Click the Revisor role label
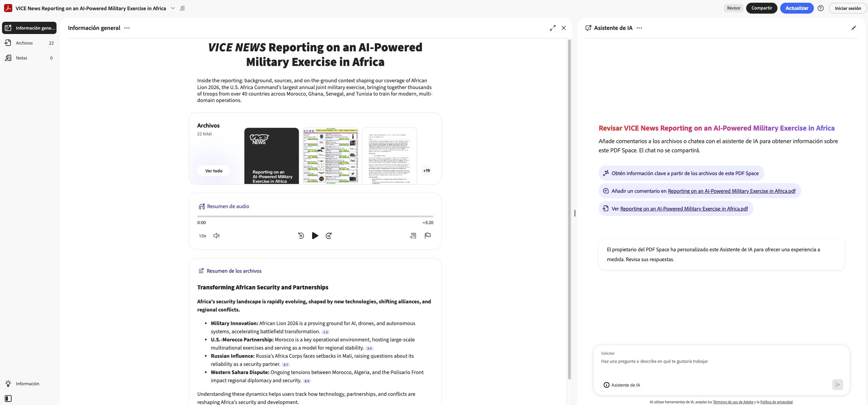This screenshot has width=868, height=405. (734, 8)
